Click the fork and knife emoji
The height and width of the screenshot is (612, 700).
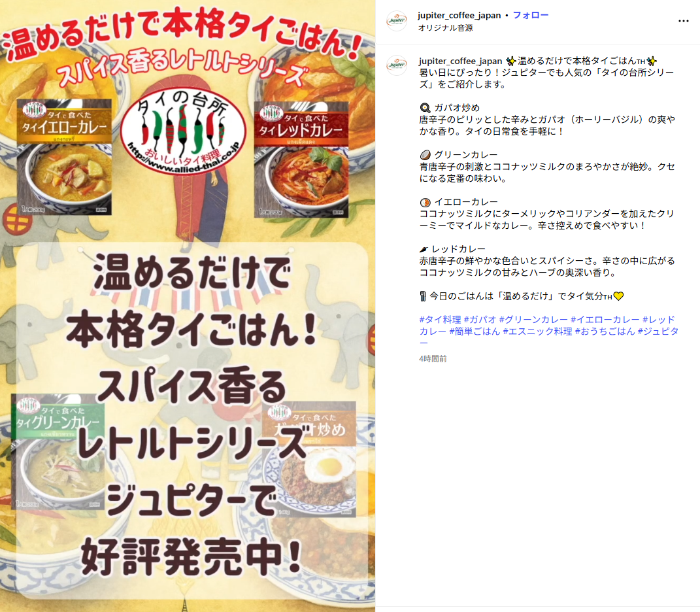point(423,296)
